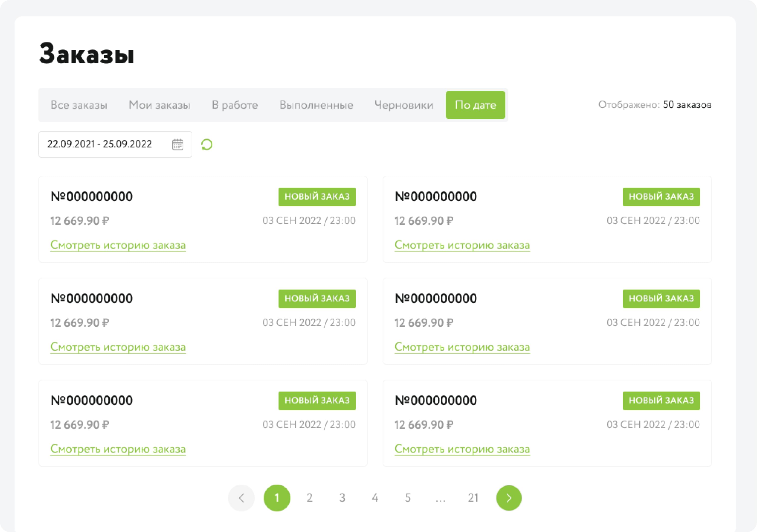Open the Мои заказы tab

point(159,105)
